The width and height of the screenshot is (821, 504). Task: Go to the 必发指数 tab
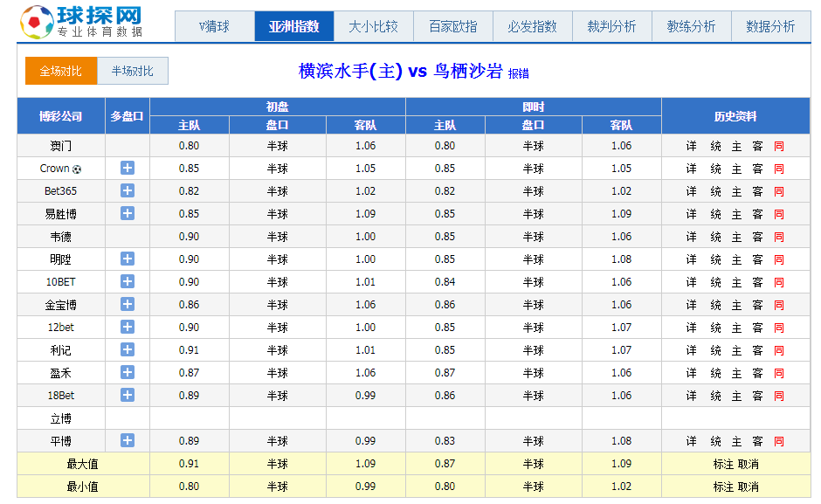point(533,26)
